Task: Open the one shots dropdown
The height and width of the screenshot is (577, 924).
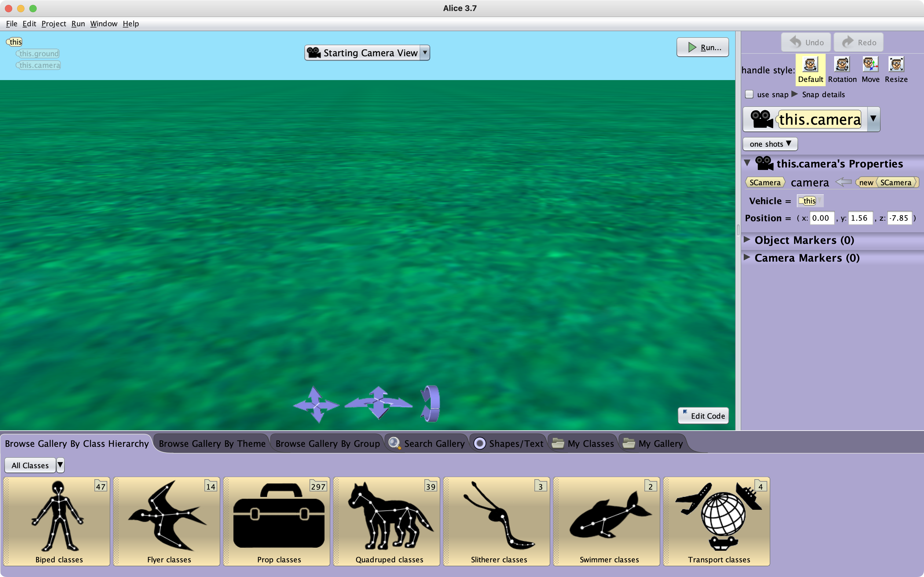Action: tap(770, 144)
